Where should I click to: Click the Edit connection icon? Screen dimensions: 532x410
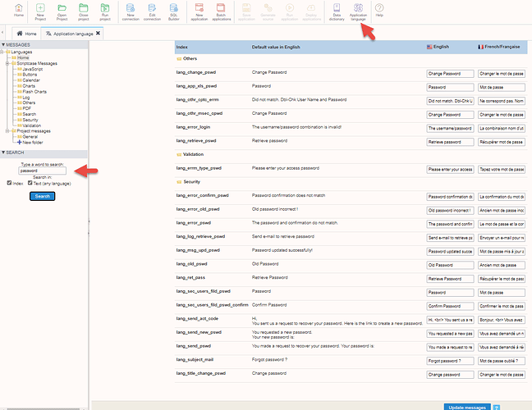tap(152, 11)
